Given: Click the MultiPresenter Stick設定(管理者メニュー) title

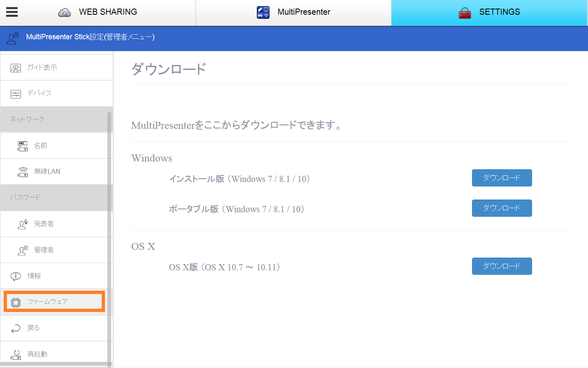Looking at the screenshot, I should point(90,37).
